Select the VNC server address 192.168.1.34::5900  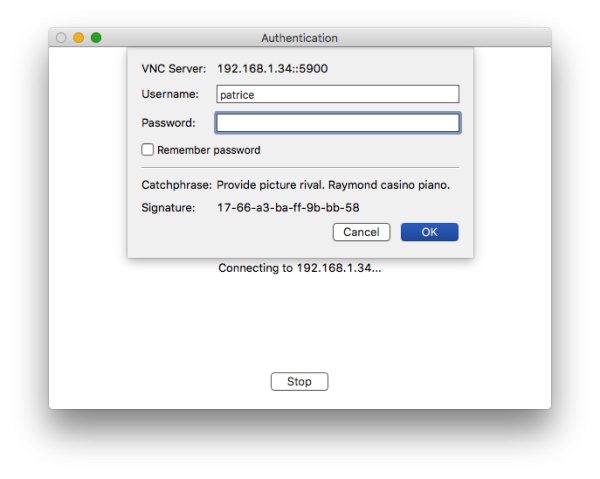click(x=272, y=68)
